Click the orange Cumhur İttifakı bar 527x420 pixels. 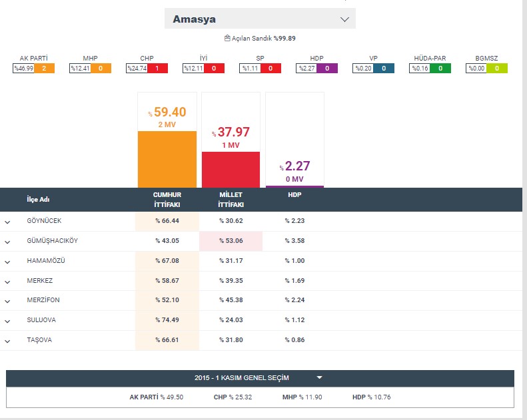[167, 160]
